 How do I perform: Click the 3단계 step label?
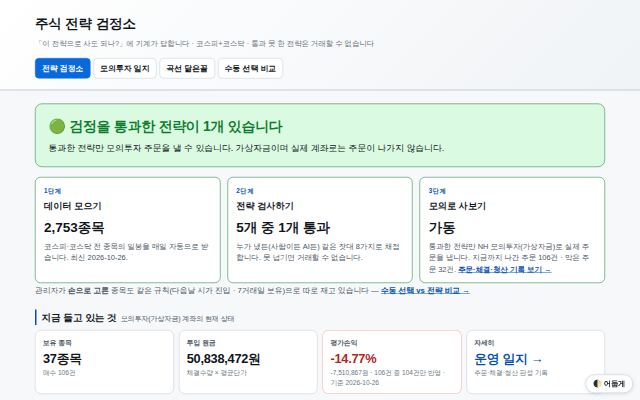click(x=437, y=191)
